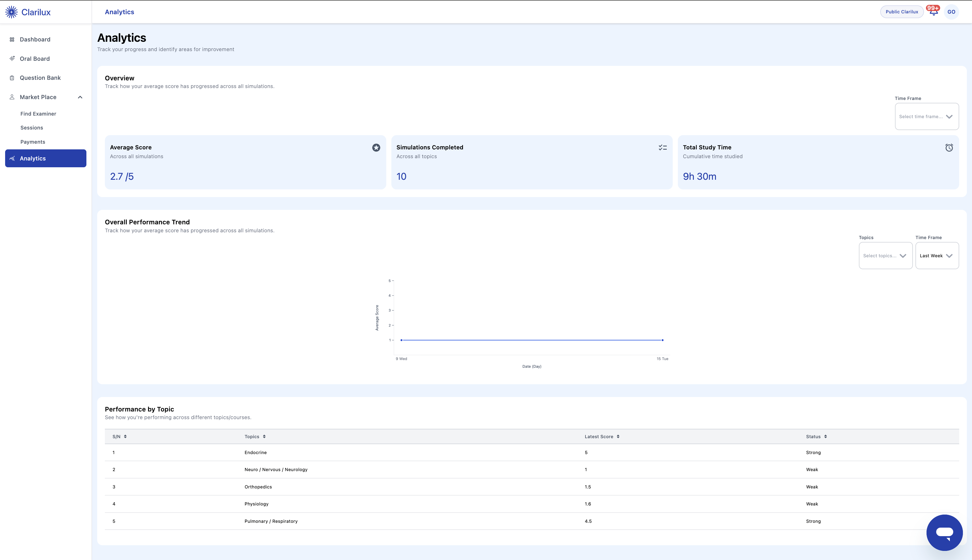The width and height of the screenshot is (972, 560).
Task: Select the Analytics sidebar item
Action: [46, 158]
